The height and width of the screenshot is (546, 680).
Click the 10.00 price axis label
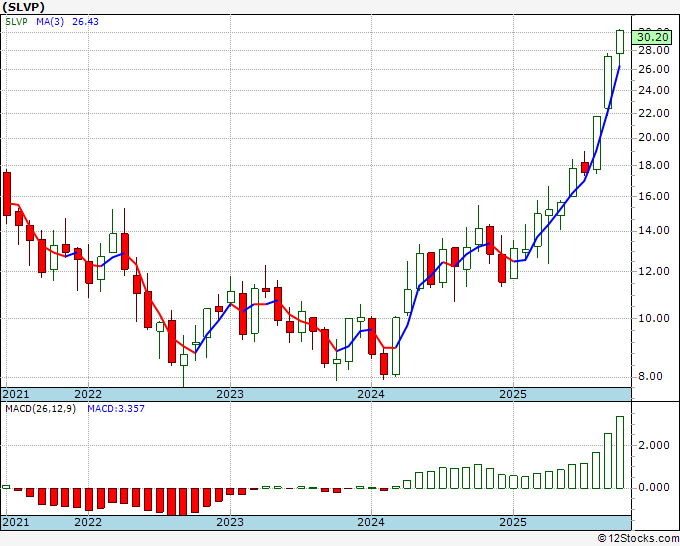[x=654, y=318]
